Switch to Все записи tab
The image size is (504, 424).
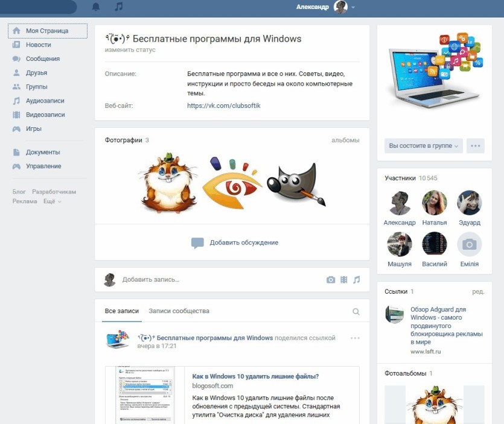click(x=122, y=311)
